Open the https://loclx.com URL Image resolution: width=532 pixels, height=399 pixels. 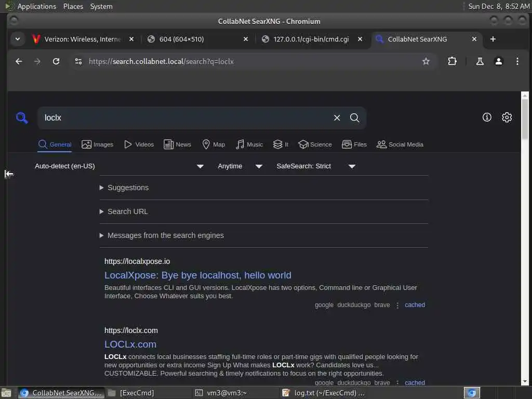point(131,330)
